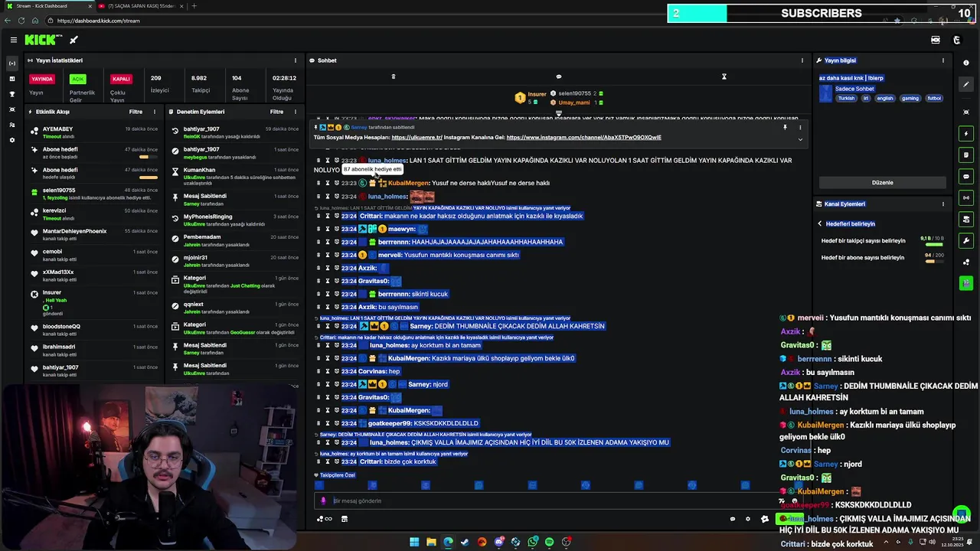Viewport: 980px width, 551px height.
Task: Open Denetim Eylemleri panel options menu
Action: [x=296, y=112]
